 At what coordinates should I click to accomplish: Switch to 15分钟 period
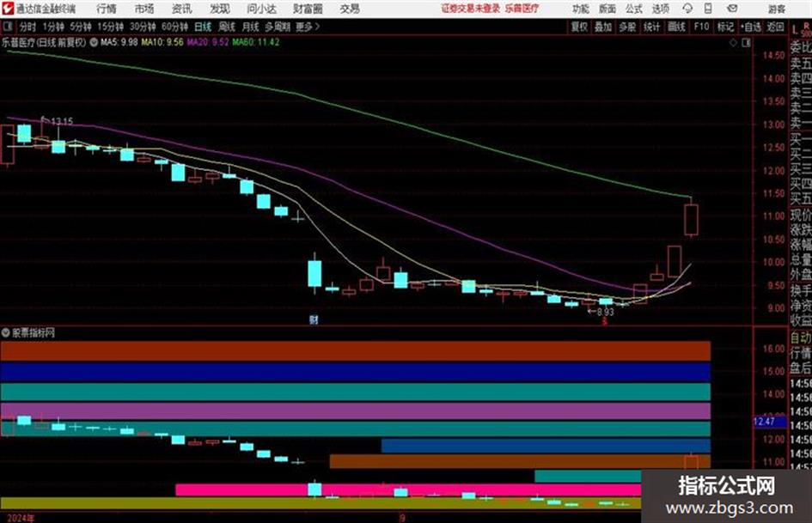[110, 27]
